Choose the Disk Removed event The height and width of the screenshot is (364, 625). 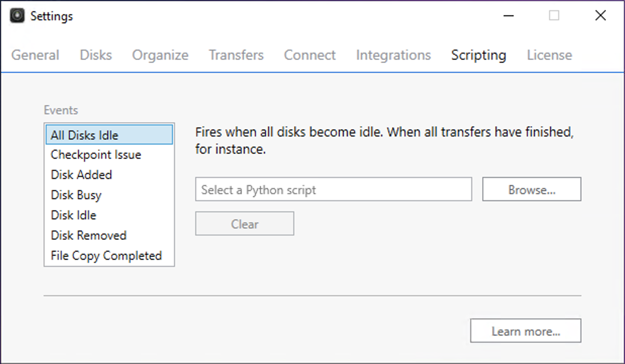click(88, 236)
